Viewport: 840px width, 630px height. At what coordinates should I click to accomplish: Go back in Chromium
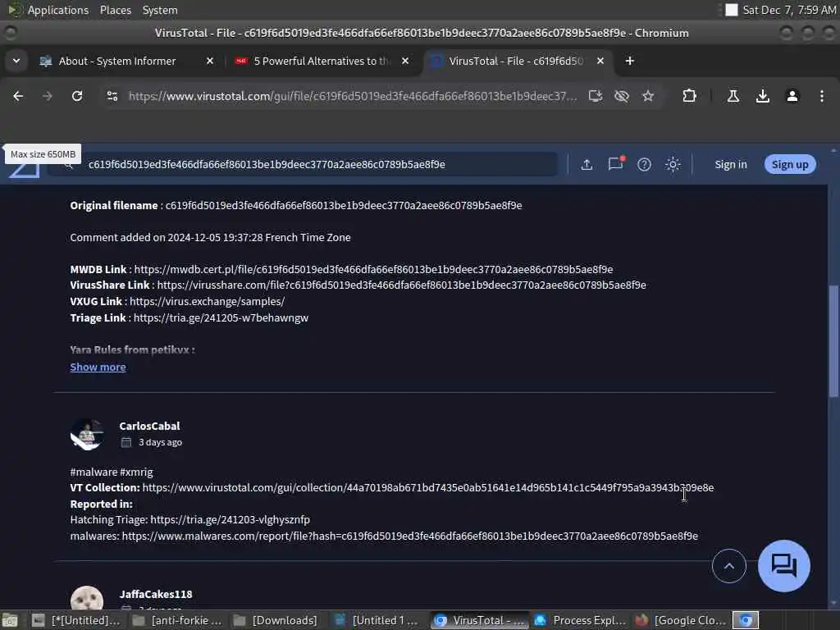[x=18, y=96]
